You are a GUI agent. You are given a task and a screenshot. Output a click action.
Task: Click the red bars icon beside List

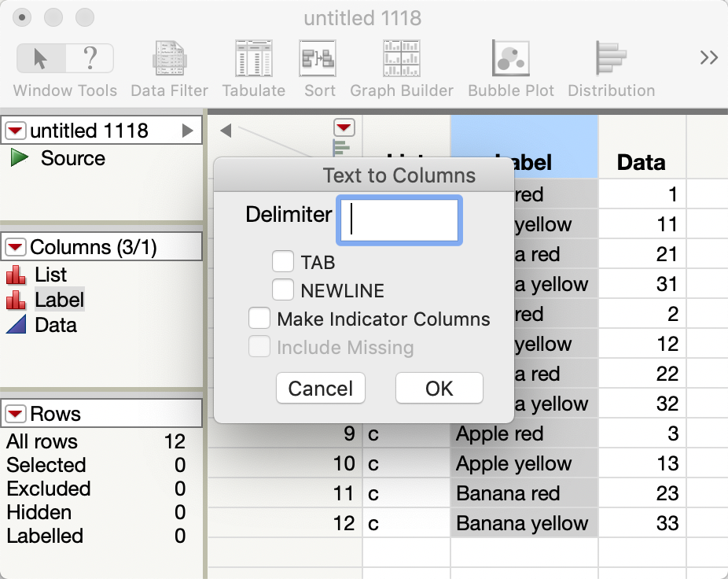16,275
